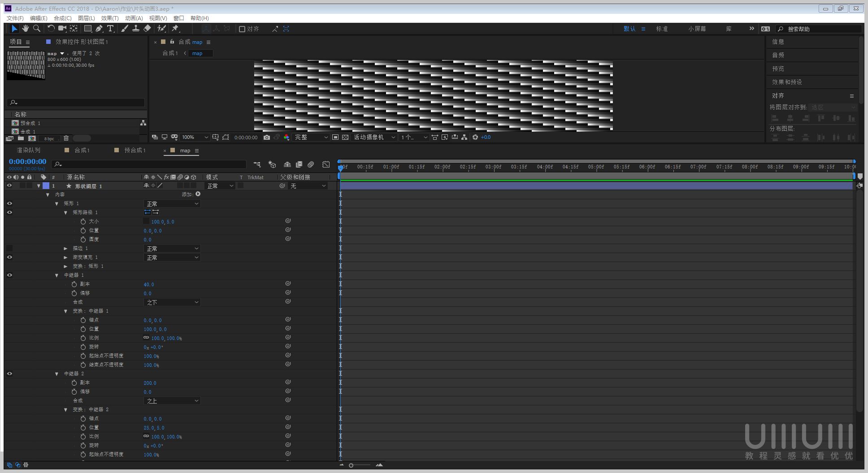Viewport: 868px width, 473px height.
Task: Navigate to 合成 1 in breadcrumb
Action: (170, 53)
